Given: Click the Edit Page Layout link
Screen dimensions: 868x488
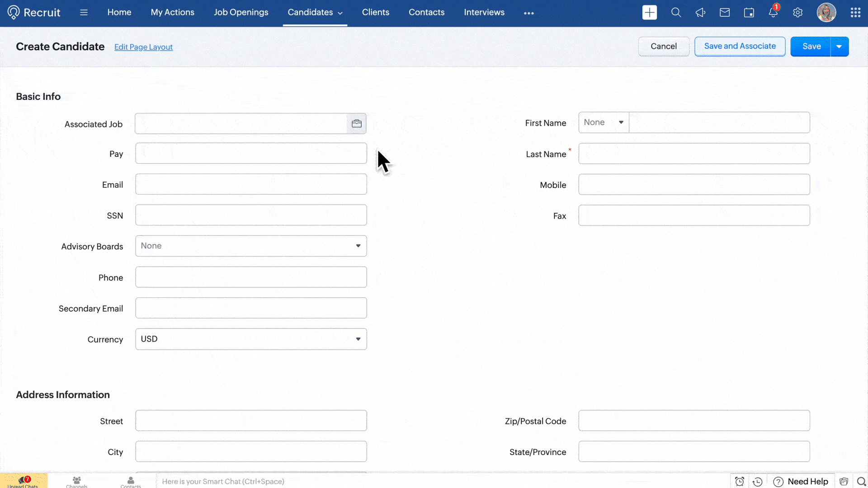Looking at the screenshot, I should click(143, 47).
